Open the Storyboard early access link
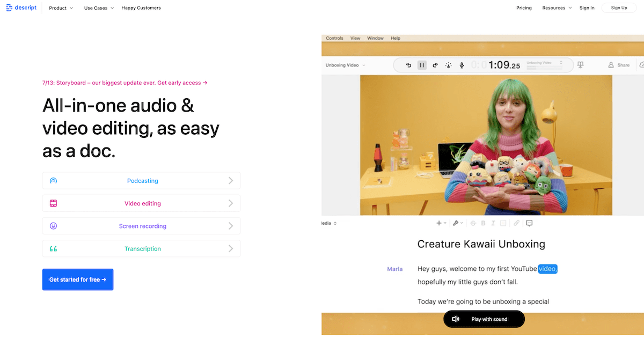 coord(125,83)
